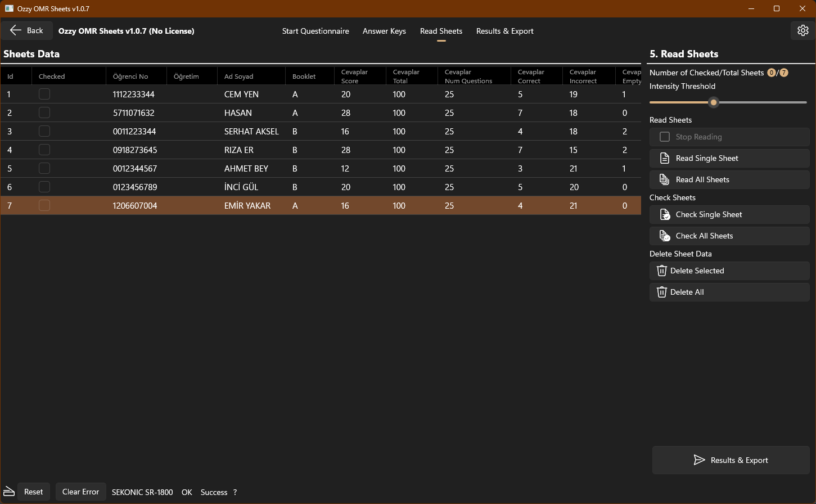The width and height of the screenshot is (816, 504).
Task: Select the Read Single Sheet document icon
Action: [665, 158]
